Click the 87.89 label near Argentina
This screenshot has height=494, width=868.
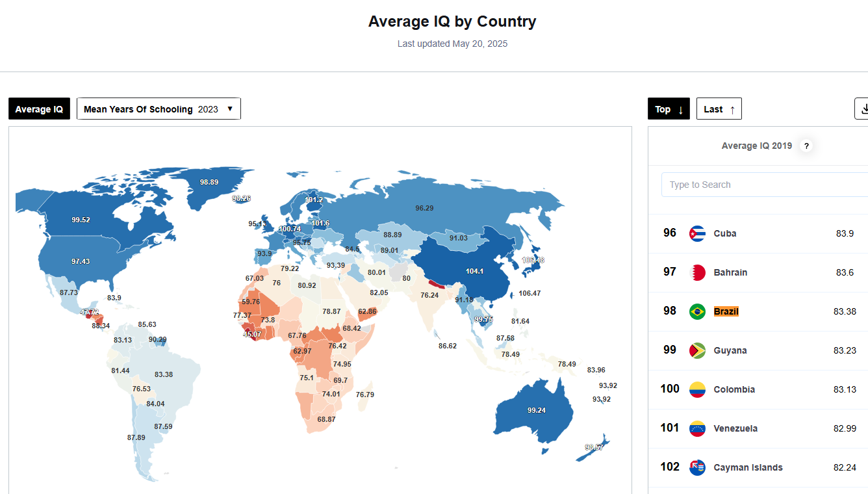[x=136, y=437]
